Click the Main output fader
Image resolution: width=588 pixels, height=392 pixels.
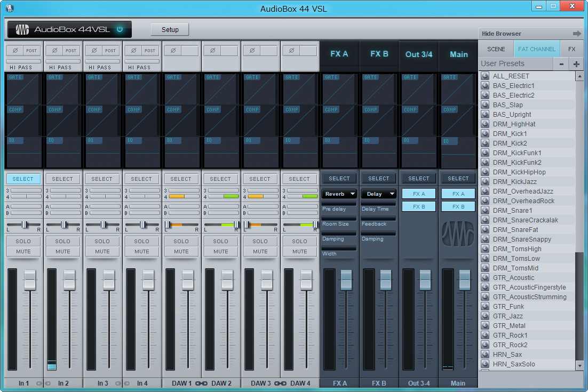[465, 279]
